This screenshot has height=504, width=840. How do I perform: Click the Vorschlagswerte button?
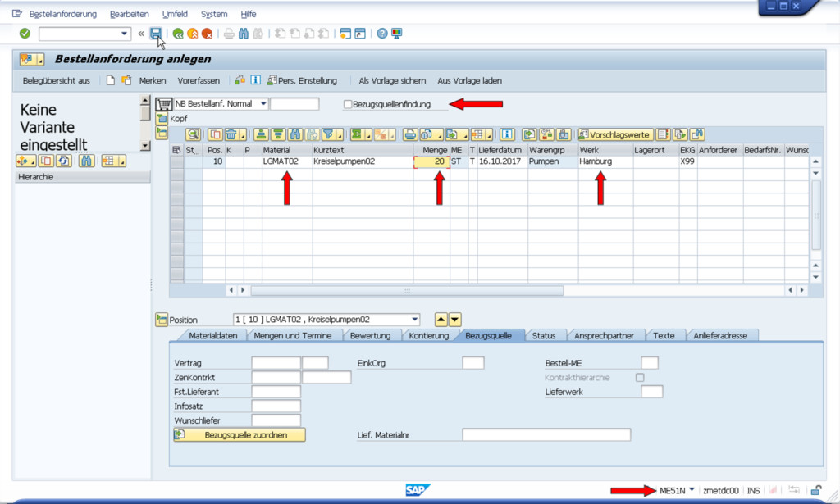click(614, 134)
